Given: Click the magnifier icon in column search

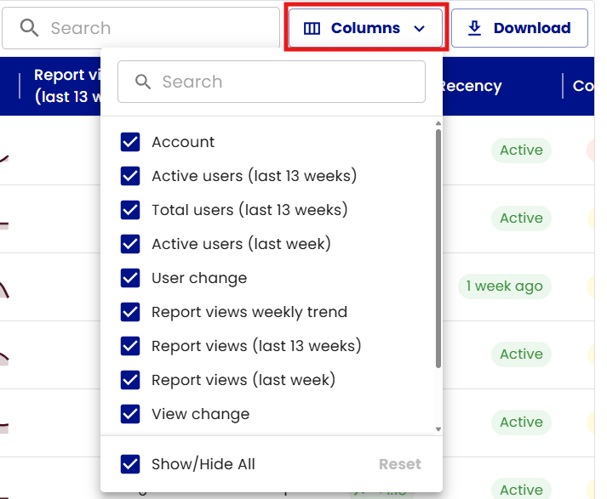Looking at the screenshot, I should point(144,82).
